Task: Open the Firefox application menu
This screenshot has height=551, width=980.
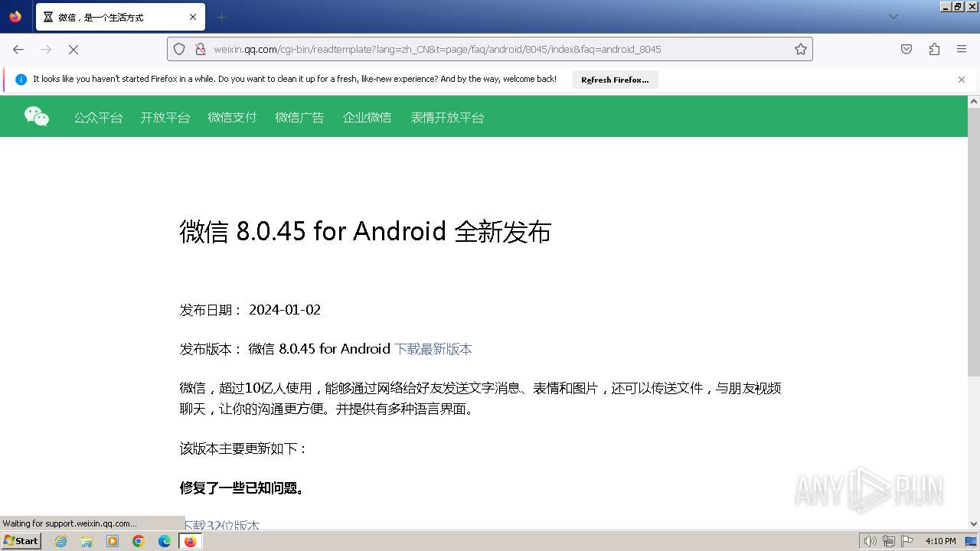Action: pyautogui.click(x=962, y=49)
